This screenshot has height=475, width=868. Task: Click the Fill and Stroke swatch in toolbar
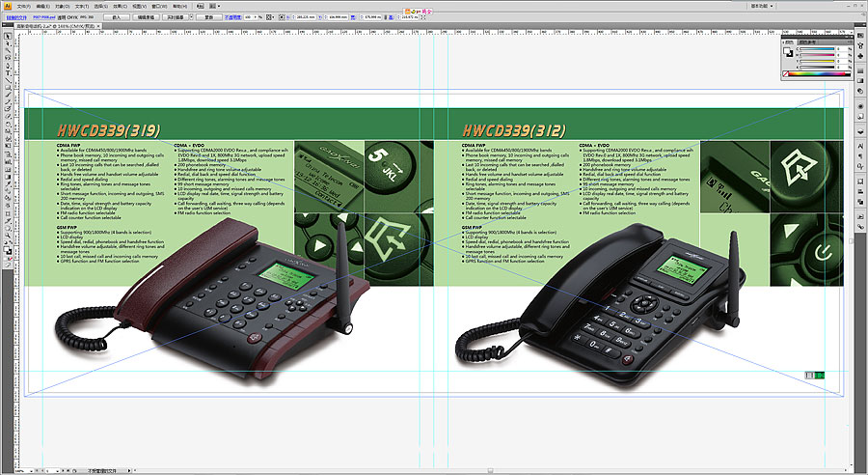point(8,248)
